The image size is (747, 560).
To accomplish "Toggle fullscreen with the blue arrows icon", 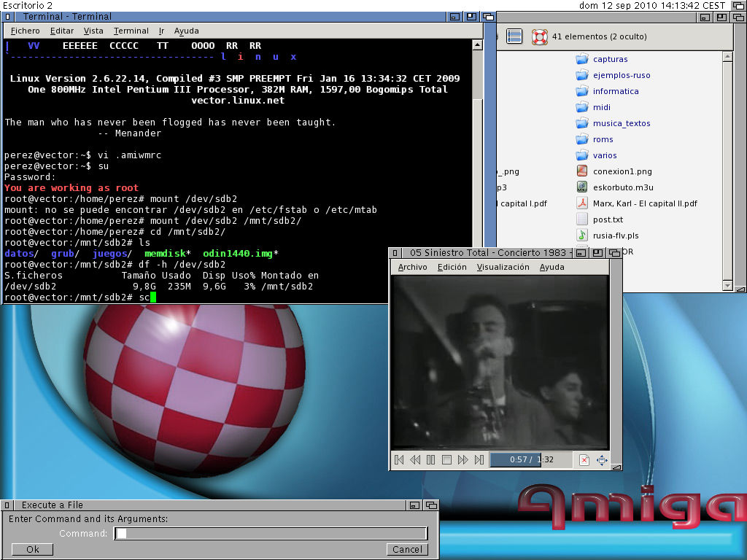I will (602, 460).
